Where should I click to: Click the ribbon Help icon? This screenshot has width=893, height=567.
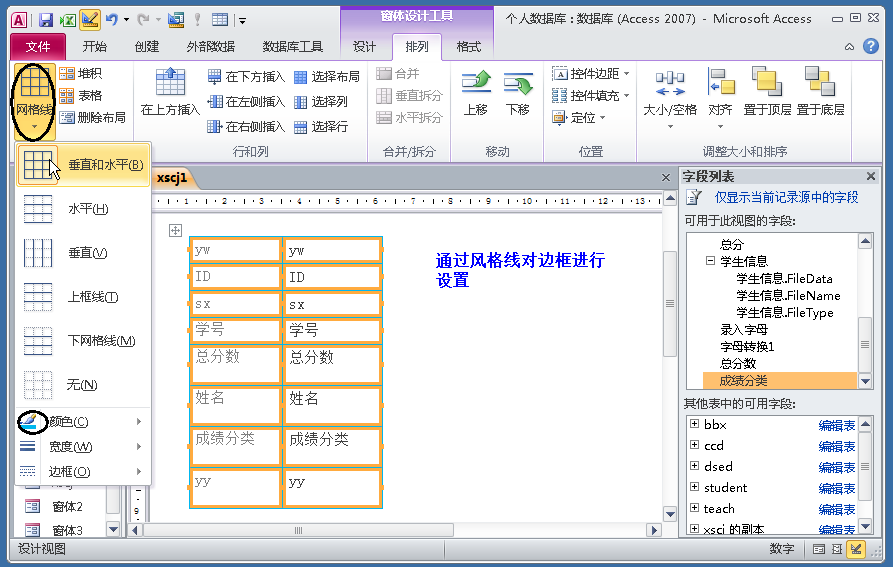click(871, 46)
